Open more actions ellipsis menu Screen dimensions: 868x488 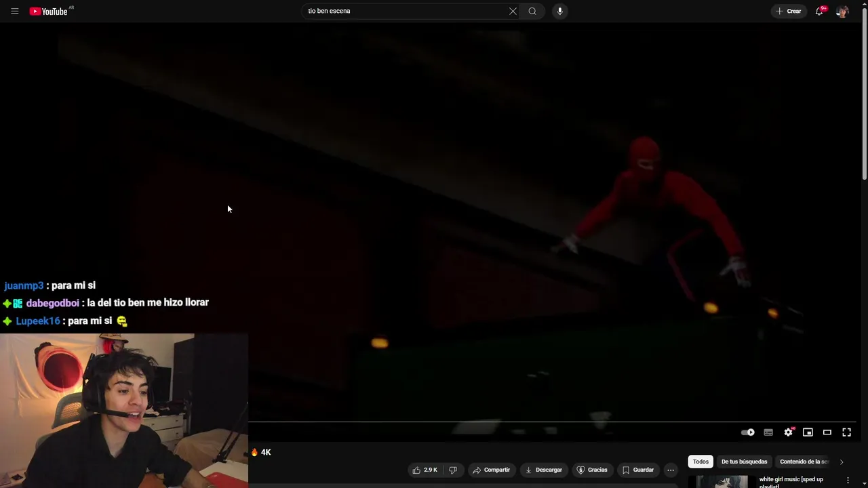(x=671, y=470)
